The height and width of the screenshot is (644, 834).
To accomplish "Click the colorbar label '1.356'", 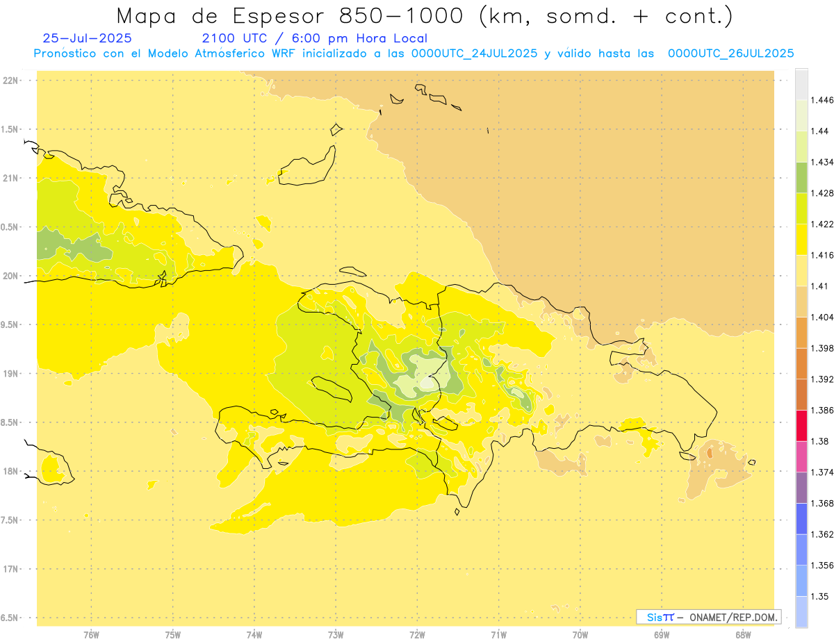I will click(x=821, y=565).
